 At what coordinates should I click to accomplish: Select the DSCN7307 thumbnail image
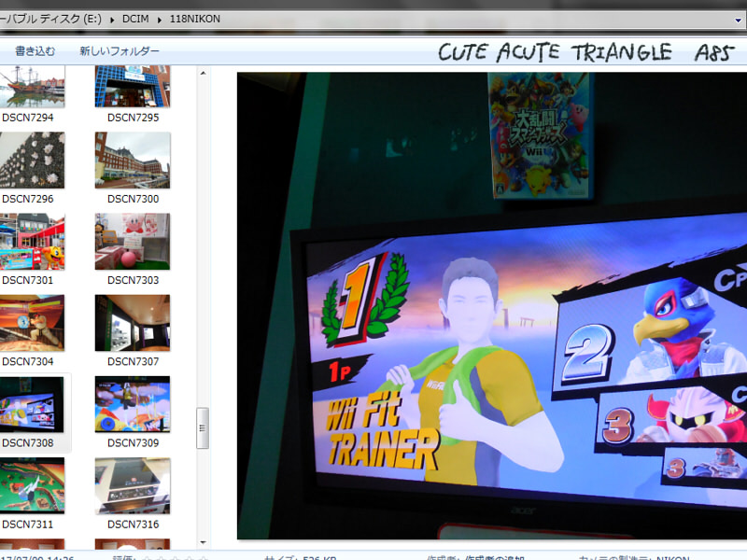click(x=133, y=323)
